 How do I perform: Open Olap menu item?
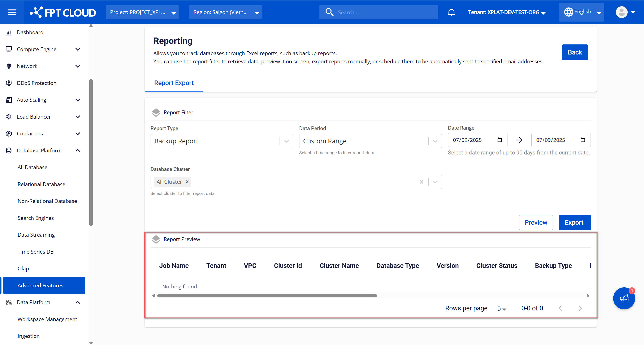(x=23, y=268)
